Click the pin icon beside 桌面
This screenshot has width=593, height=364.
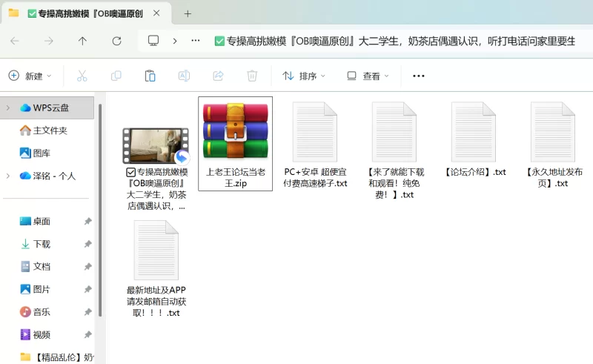tap(87, 222)
